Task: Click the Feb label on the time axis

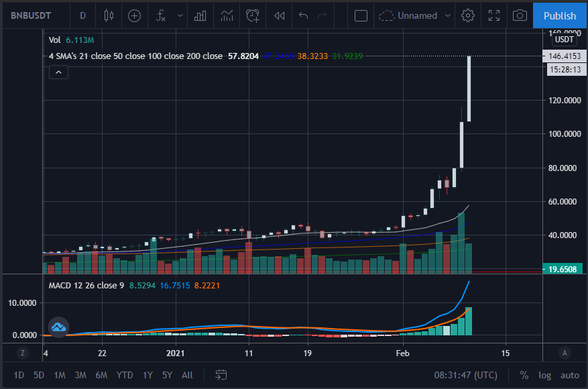Action: tap(402, 353)
